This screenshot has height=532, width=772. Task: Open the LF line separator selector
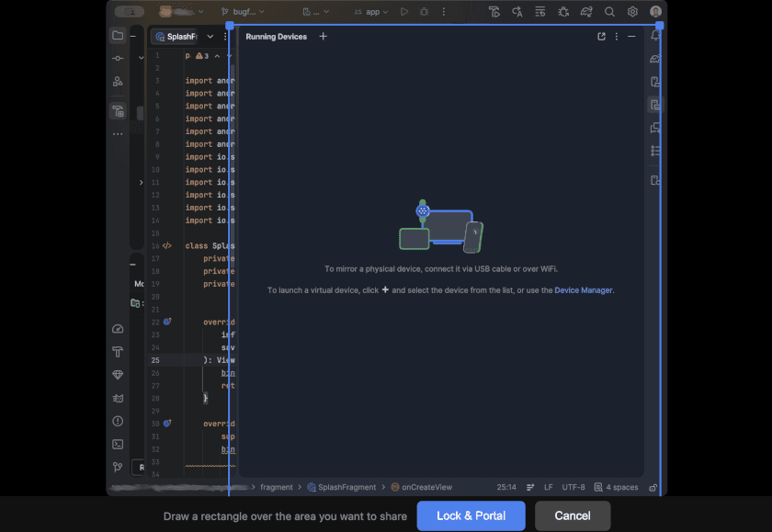pyautogui.click(x=549, y=487)
